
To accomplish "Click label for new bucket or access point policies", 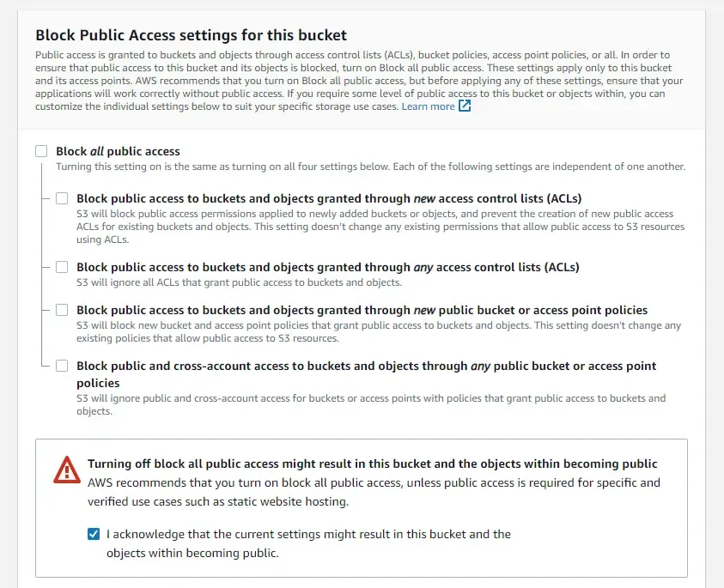I will [x=362, y=310].
